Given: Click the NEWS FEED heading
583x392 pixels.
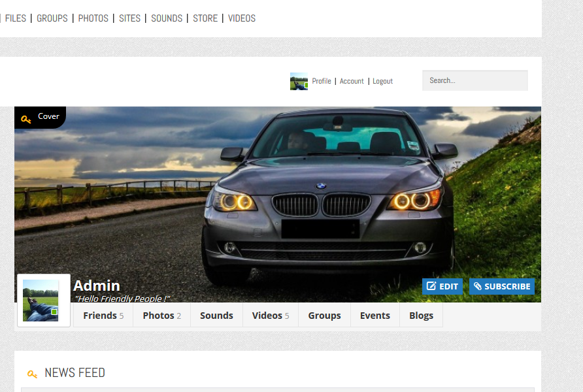Looking at the screenshot, I should click(x=75, y=372).
